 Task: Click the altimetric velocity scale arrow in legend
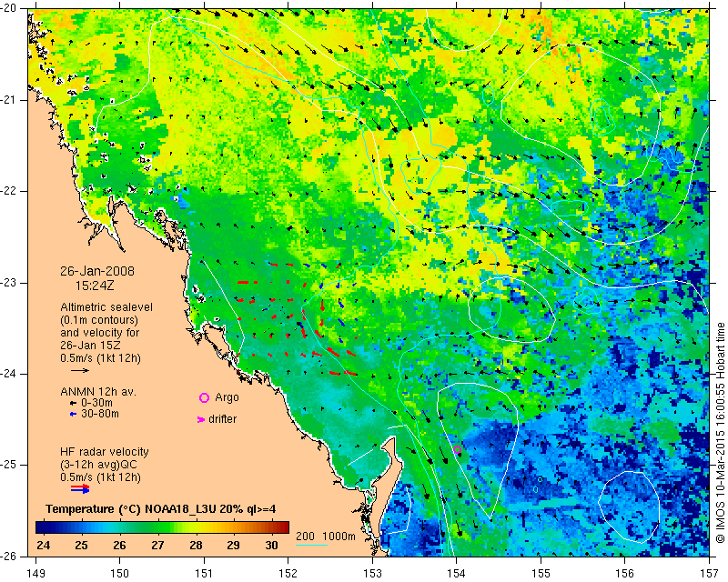(x=80, y=371)
